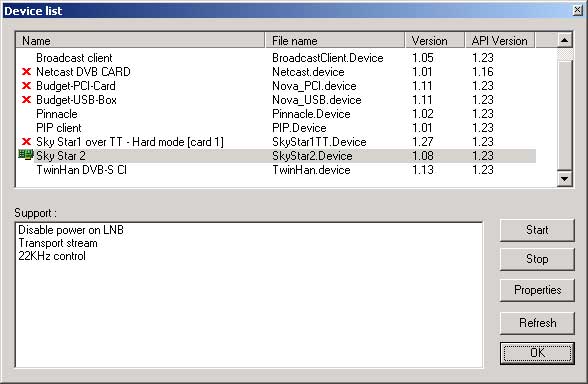The height and width of the screenshot is (384, 588).
Task: Confirm with the OK button
Action: coord(537,353)
